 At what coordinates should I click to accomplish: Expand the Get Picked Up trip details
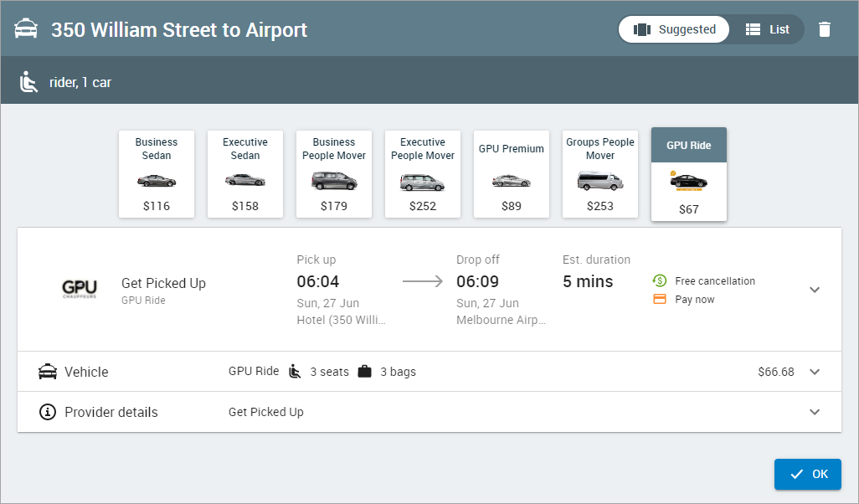(815, 289)
